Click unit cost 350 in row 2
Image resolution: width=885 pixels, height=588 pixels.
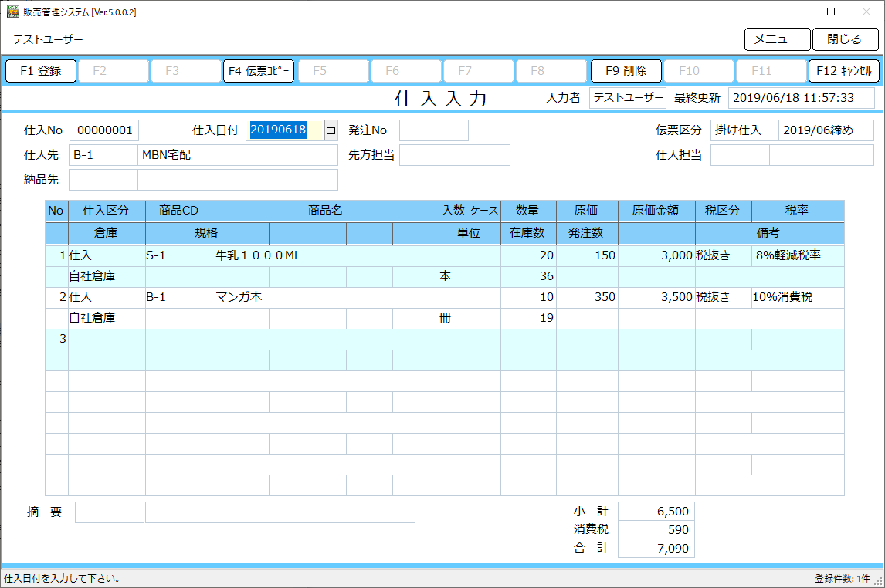click(x=587, y=298)
